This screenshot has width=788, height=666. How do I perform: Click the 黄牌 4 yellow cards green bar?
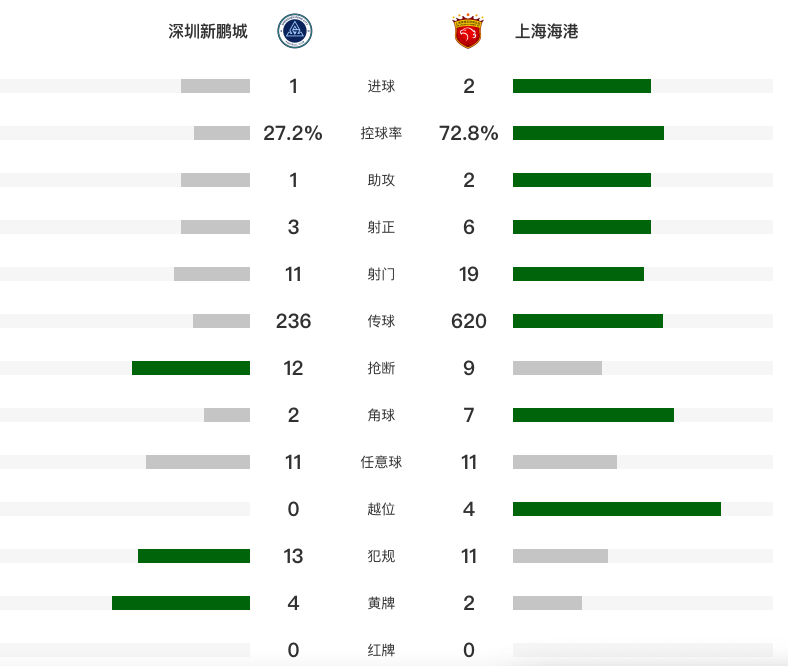(x=181, y=603)
